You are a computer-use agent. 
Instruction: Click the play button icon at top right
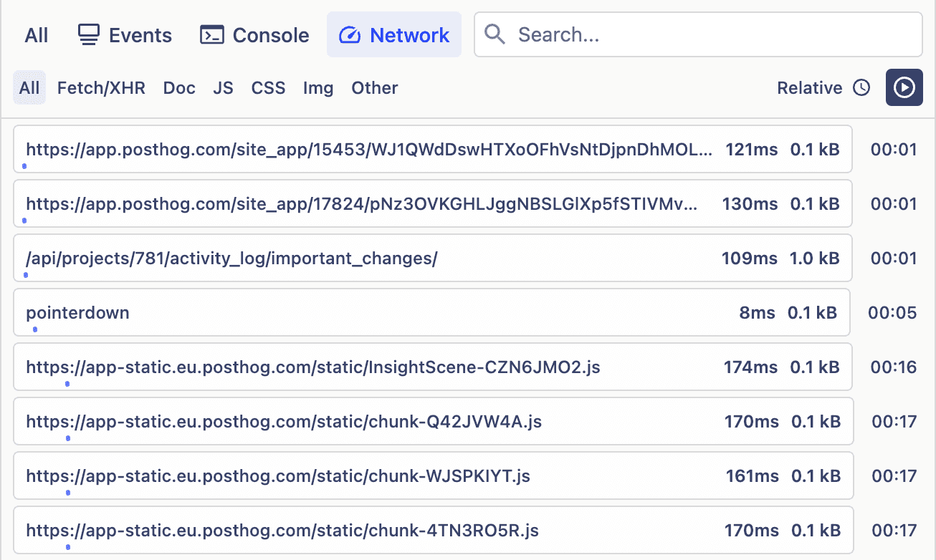coord(904,87)
